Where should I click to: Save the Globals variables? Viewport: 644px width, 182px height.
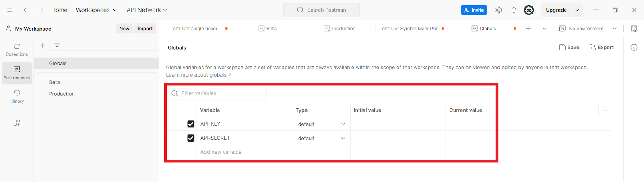pyautogui.click(x=569, y=48)
